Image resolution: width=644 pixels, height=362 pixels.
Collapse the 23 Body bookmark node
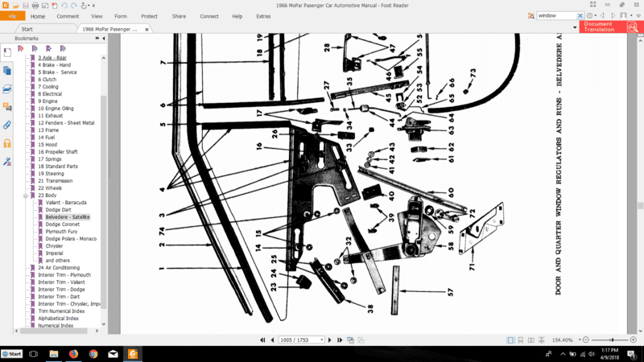pyautogui.click(x=26, y=195)
